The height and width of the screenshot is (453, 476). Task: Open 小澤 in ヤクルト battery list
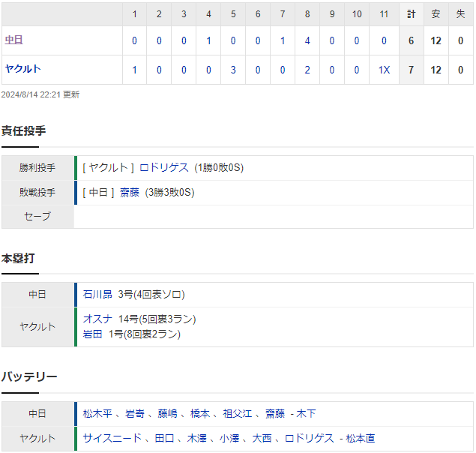click(229, 438)
